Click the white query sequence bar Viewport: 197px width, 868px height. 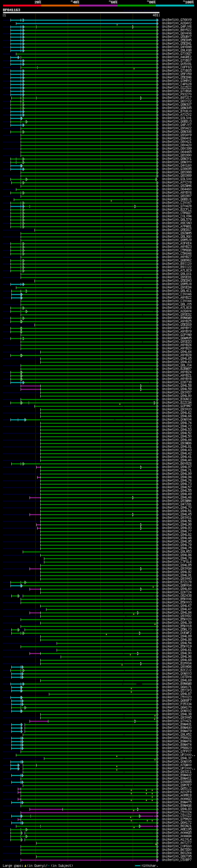coord(81,13)
